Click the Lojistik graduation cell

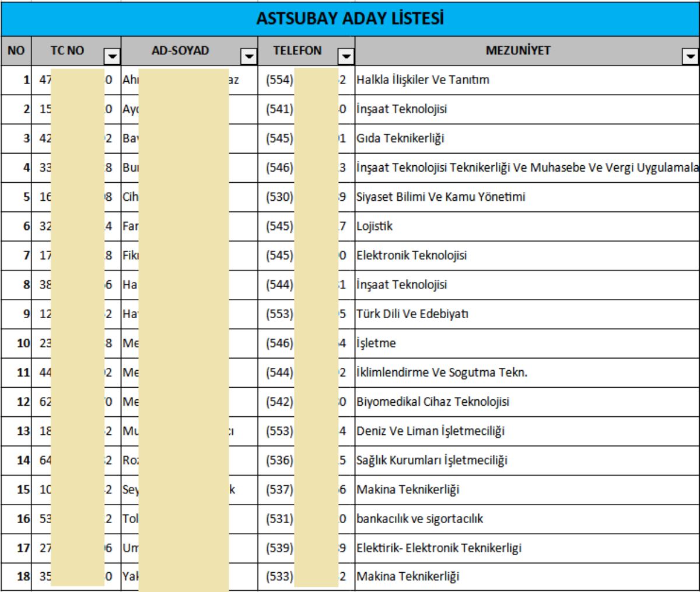pyautogui.click(x=375, y=226)
